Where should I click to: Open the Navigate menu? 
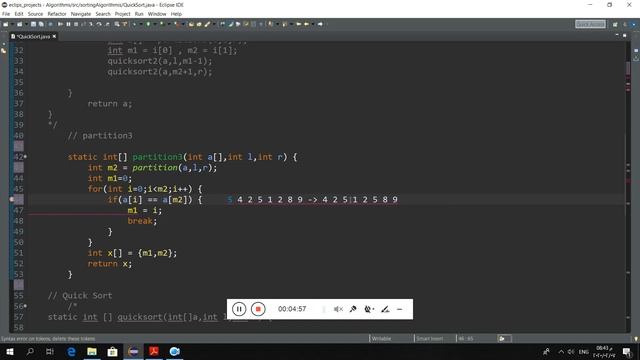tap(81, 14)
